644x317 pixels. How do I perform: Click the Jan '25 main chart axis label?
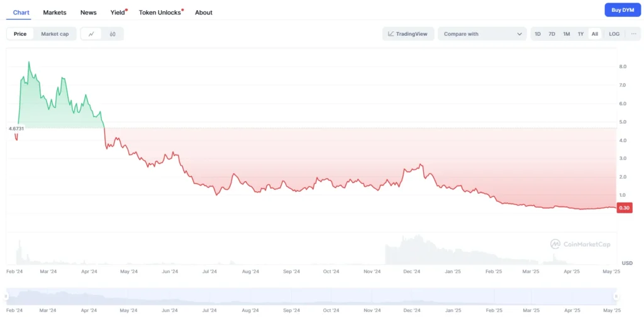pyautogui.click(x=453, y=272)
